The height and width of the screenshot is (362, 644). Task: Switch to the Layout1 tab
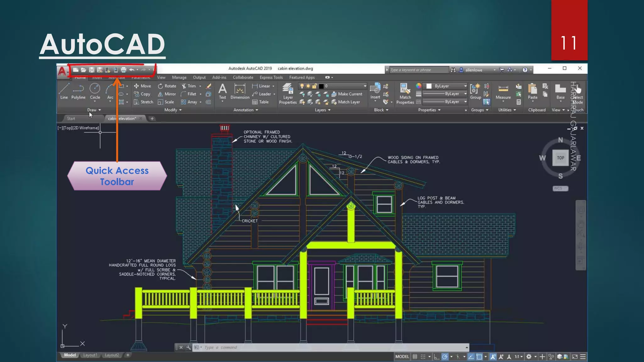pos(90,355)
